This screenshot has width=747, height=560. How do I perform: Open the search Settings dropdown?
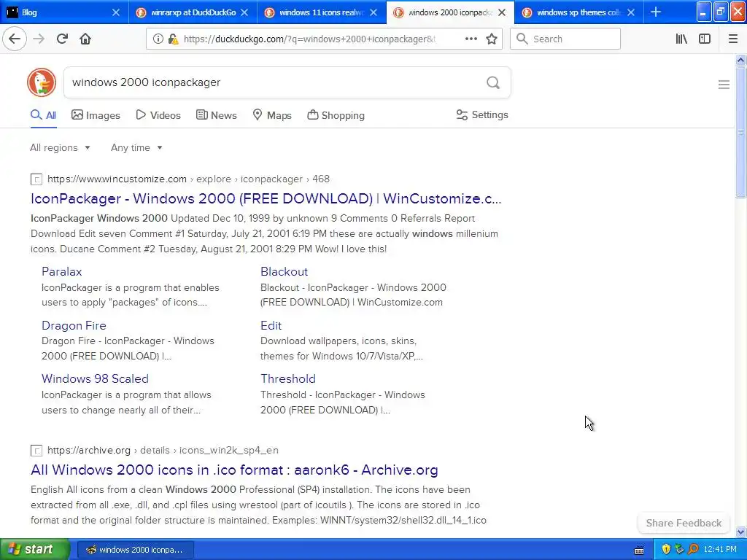click(482, 114)
